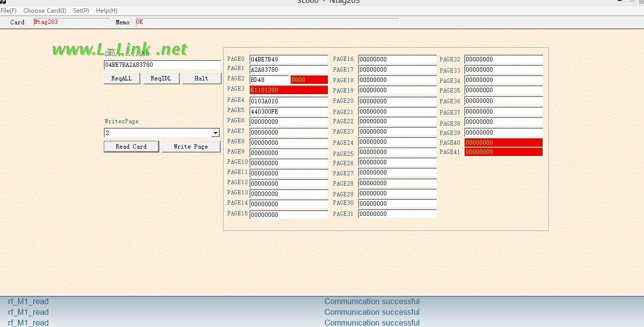Click the red PAGE2 lock bytes field
The image size is (644, 327).
pyautogui.click(x=309, y=80)
